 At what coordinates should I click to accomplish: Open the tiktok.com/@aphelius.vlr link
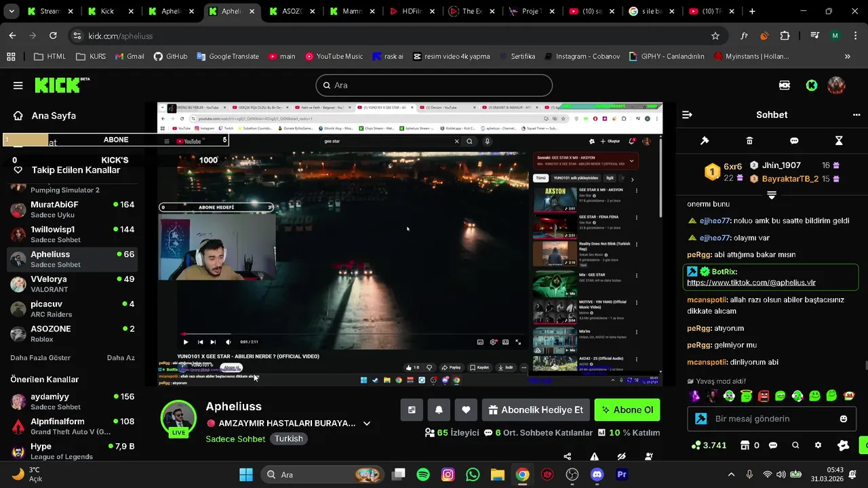coord(751,283)
